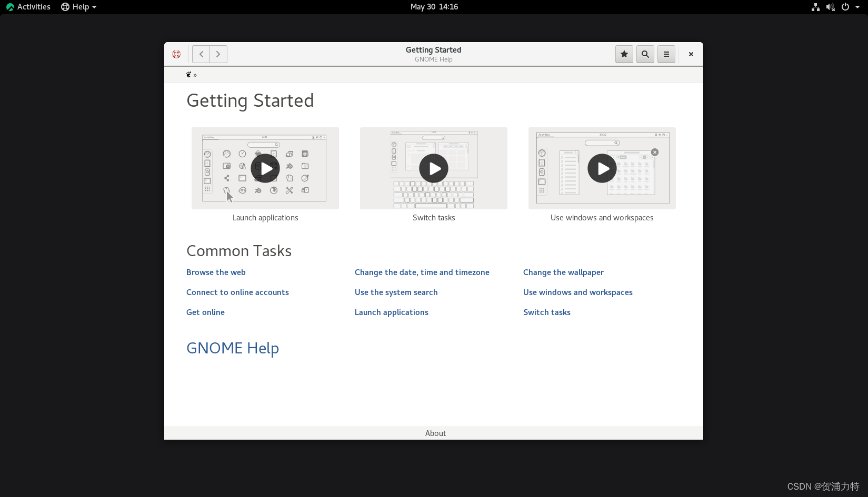
Task: Play the Use windows and workspaces video
Action: (x=602, y=168)
